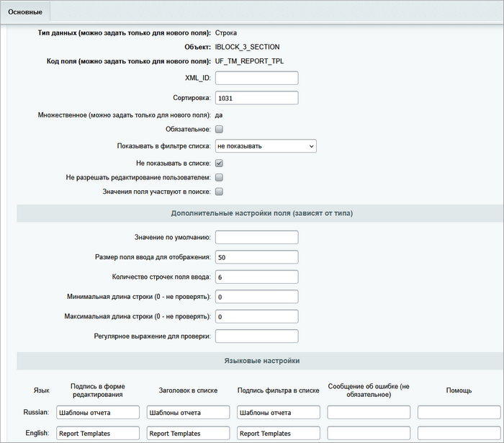Edit the Russian Подпись в форме редактирования field
The image size is (504, 443).
pyautogui.click(x=97, y=413)
